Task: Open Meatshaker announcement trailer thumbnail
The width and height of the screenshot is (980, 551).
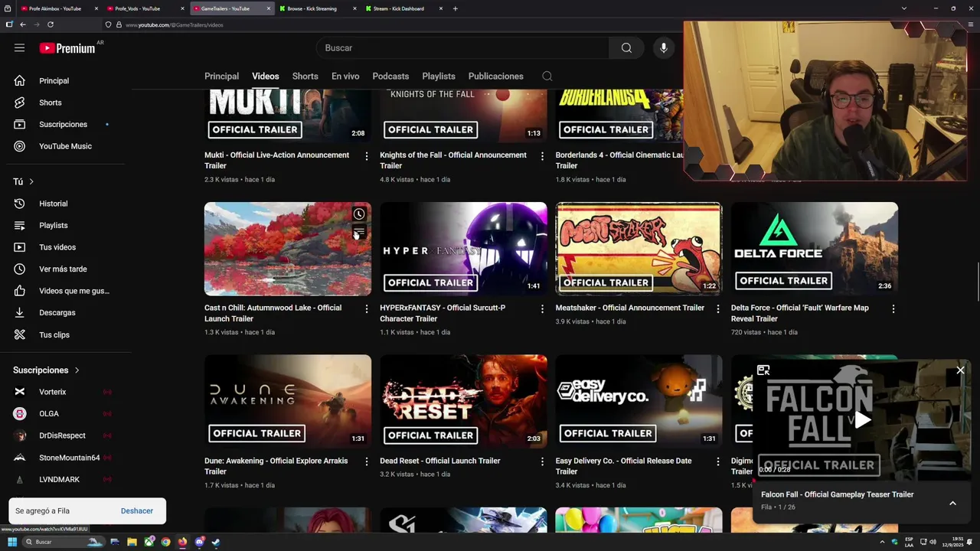Action: coord(639,249)
